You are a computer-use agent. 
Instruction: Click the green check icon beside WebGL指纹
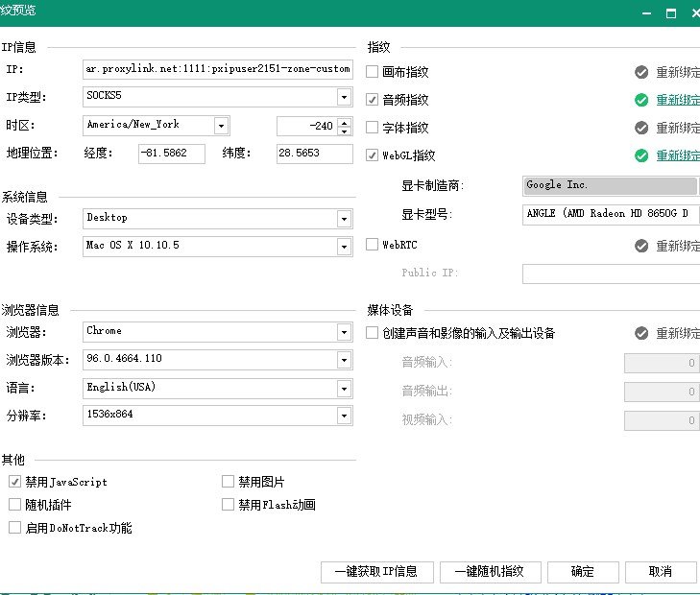pos(641,155)
